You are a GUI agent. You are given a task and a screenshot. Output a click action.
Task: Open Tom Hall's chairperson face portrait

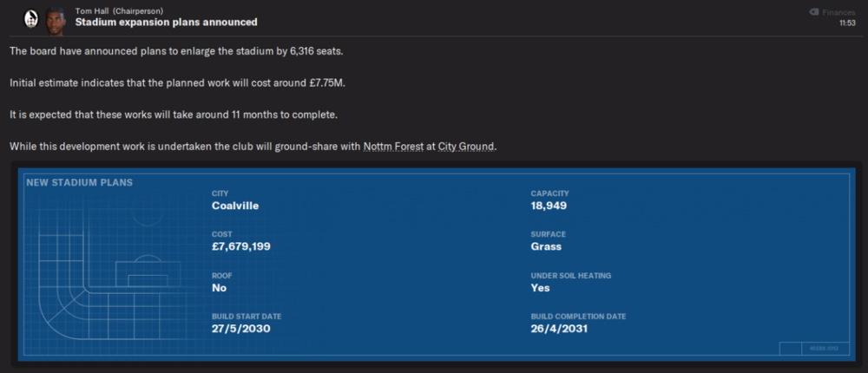click(x=54, y=21)
